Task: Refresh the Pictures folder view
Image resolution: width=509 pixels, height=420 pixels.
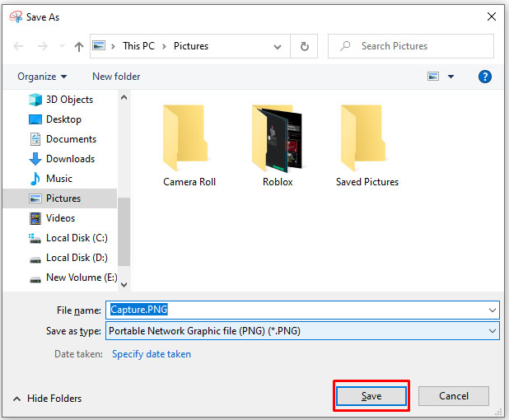Action: tap(304, 46)
